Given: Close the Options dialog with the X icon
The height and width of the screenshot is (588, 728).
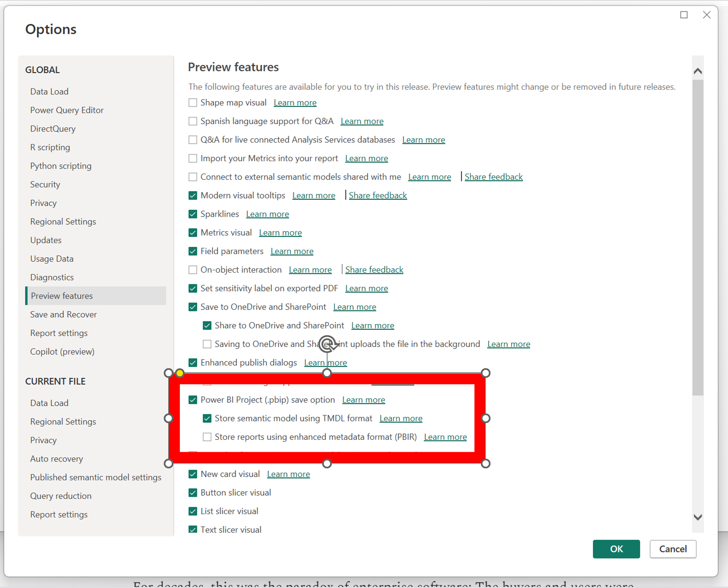Looking at the screenshot, I should 706,15.
